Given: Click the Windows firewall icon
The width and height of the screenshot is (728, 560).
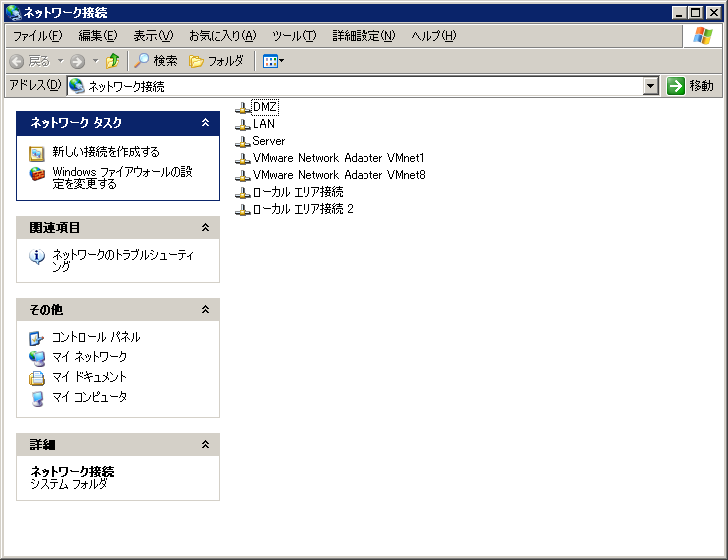Looking at the screenshot, I should (37, 174).
